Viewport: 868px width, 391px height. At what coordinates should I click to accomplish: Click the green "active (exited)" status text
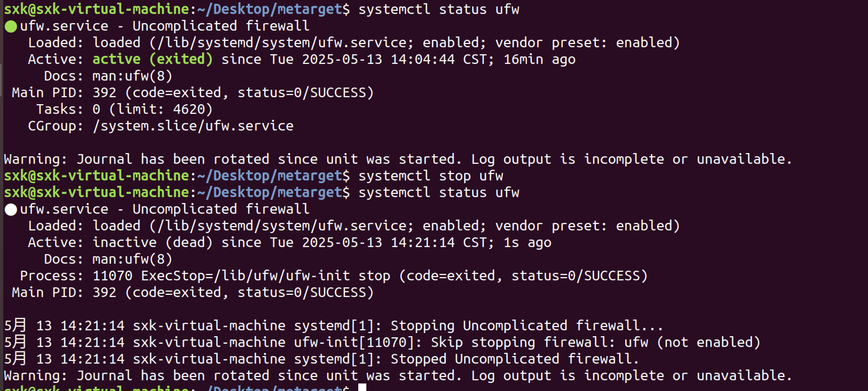pyautogui.click(x=152, y=59)
